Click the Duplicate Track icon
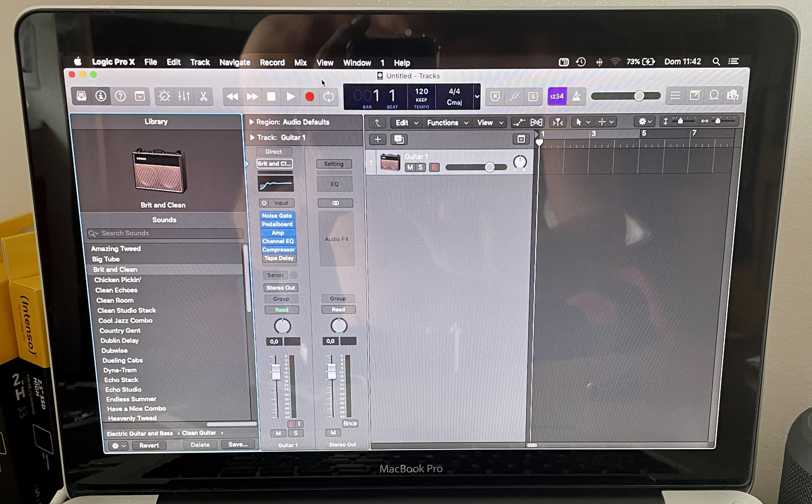 click(x=399, y=139)
